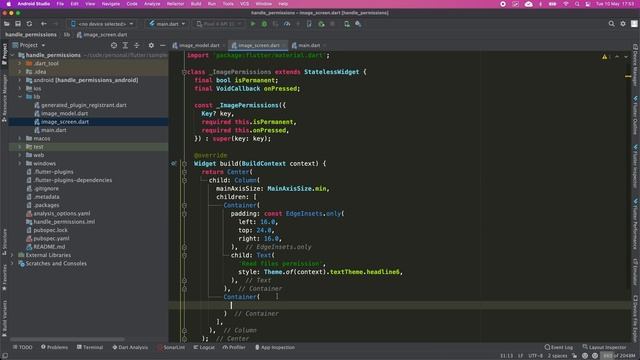Start debugging with the green bug icon

point(264,24)
